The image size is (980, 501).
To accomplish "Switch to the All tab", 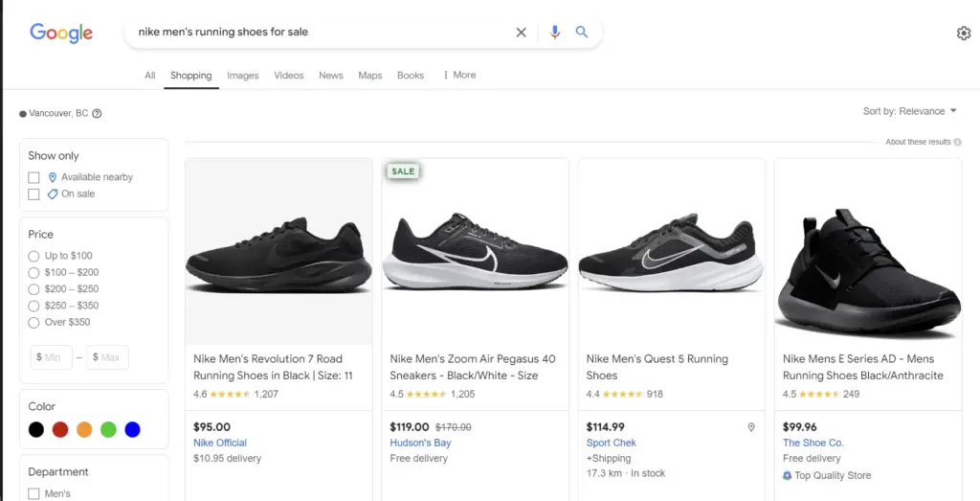I will 150,75.
